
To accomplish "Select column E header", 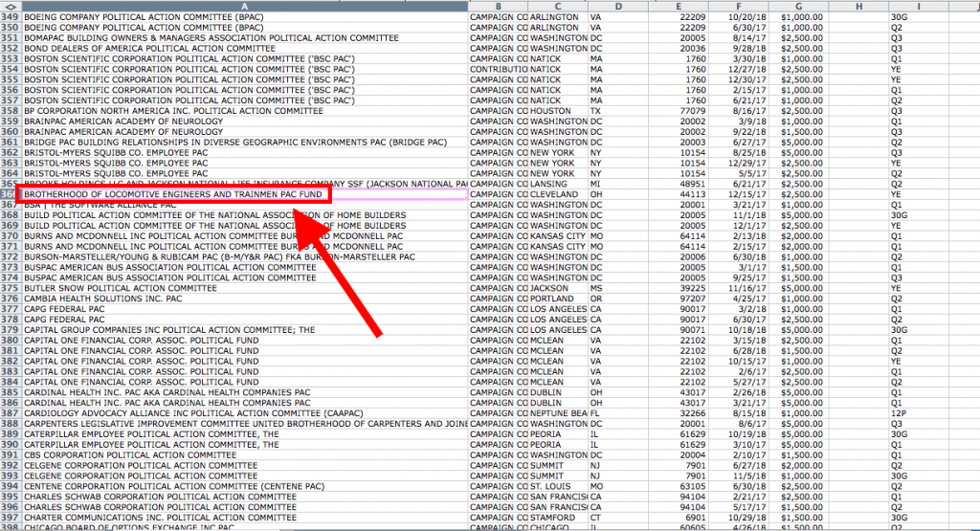I will (679, 7).
